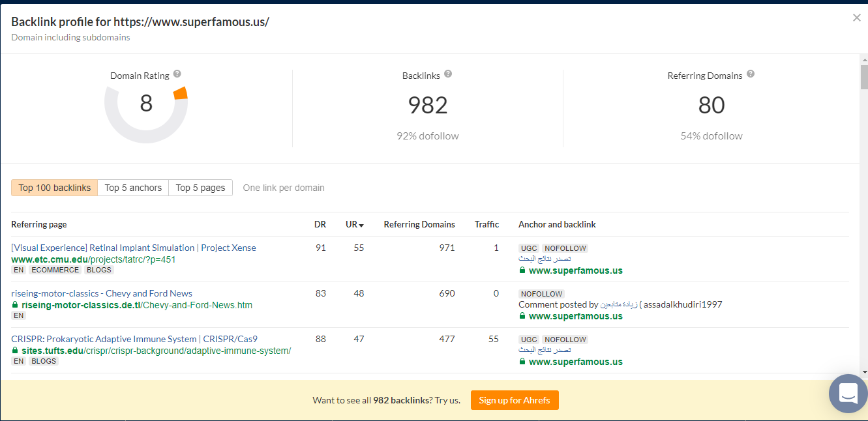Click the scrollbar down arrow
The image size is (868, 421).
tap(863, 371)
